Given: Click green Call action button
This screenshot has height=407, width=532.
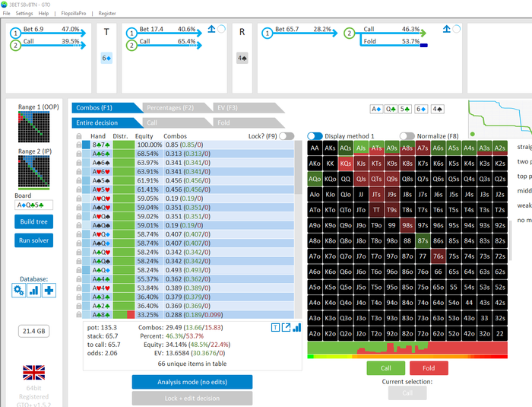Looking at the screenshot, I should tap(386, 368).
